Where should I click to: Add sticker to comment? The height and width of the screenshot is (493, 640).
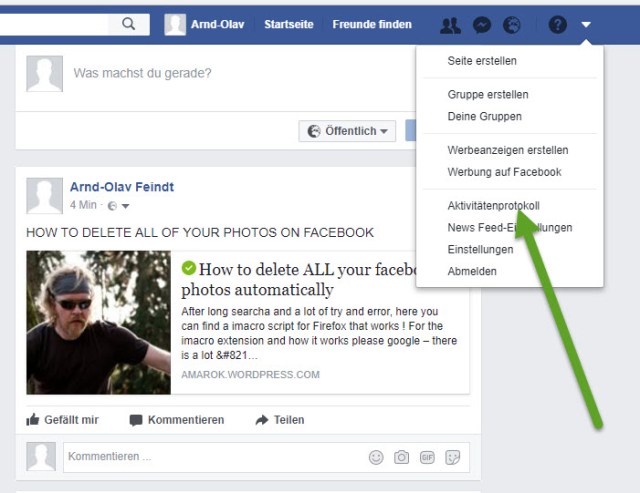point(453,457)
